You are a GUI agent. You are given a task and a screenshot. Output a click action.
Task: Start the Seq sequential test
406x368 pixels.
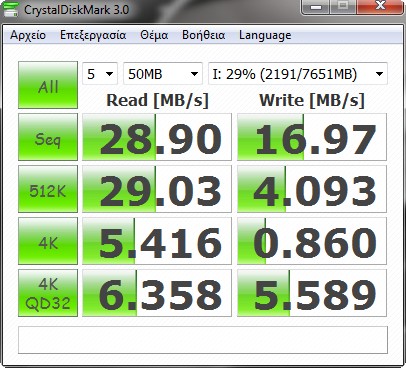pos(48,137)
